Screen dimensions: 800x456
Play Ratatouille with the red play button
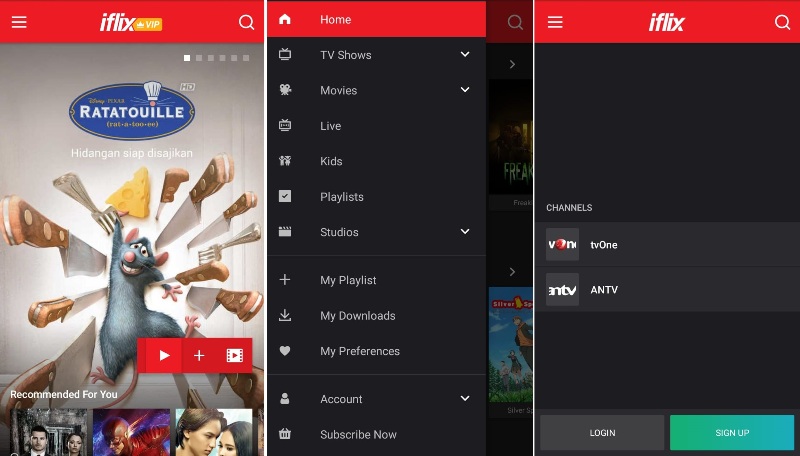point(164,355)
